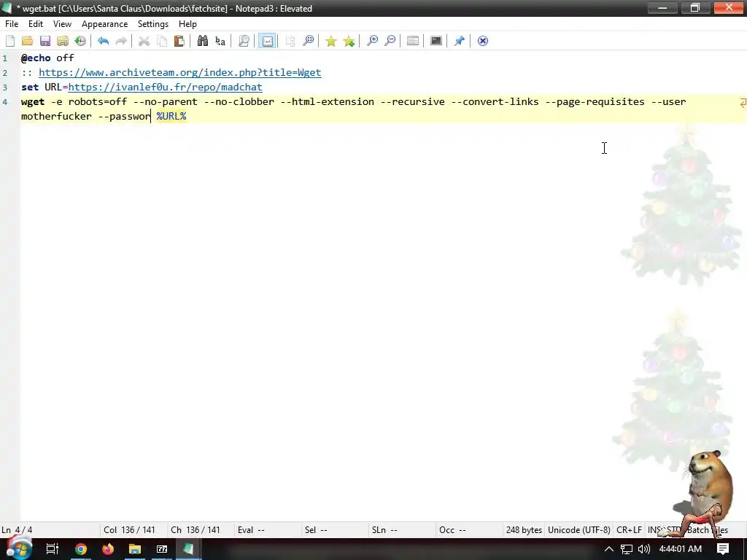
Task: Cut selection with the scissors icon
Action: coord(144,41)
